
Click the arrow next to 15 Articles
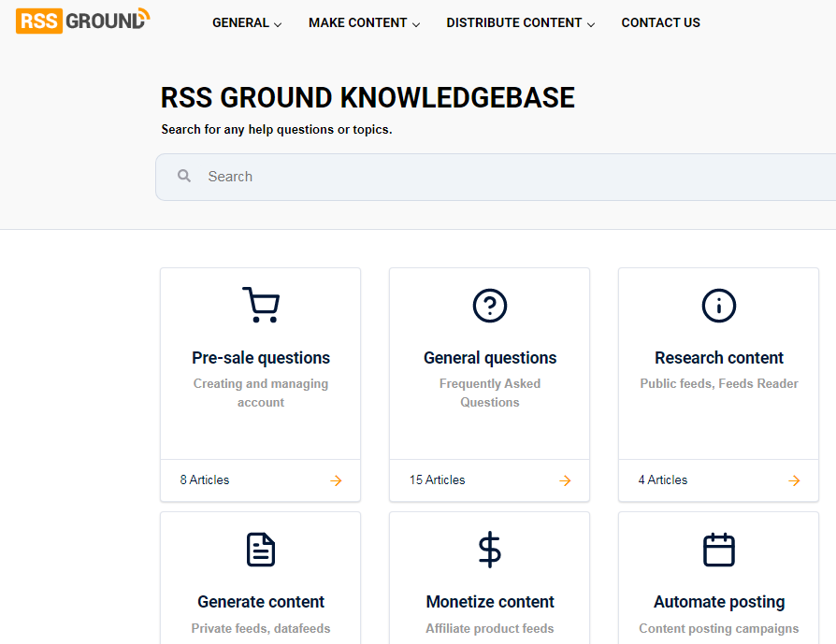click(565, 480)
